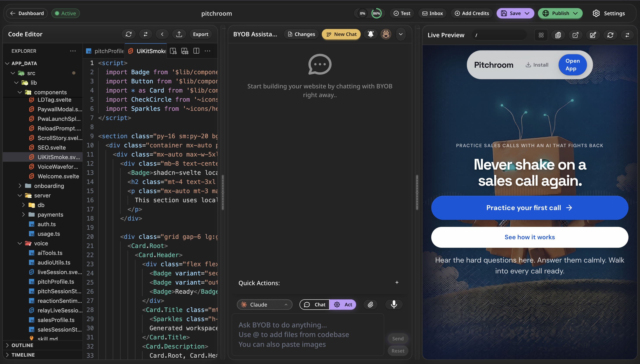Open the Changes tab in assistant
The height and width of the screenshot is (364, 640).
pyautogui.click(x=301, y=34)
